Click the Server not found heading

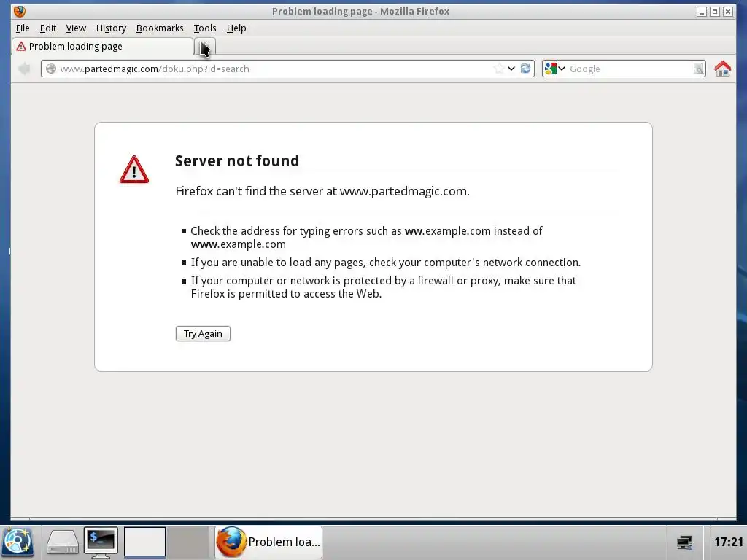[x=237, y=160]
